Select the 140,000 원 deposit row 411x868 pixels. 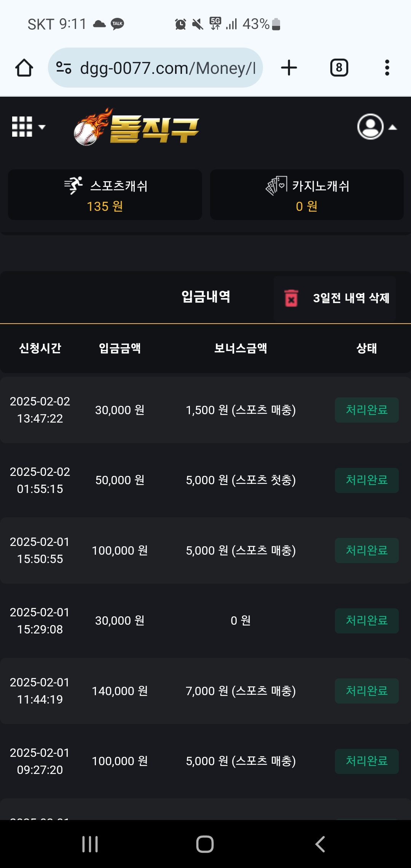[x=205, y=691]
